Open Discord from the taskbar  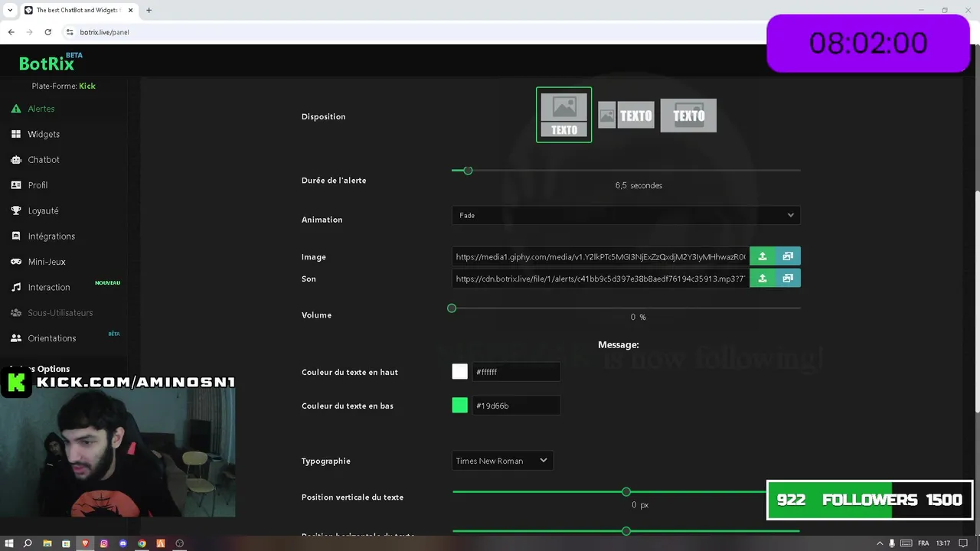click(x=122, y=543)
